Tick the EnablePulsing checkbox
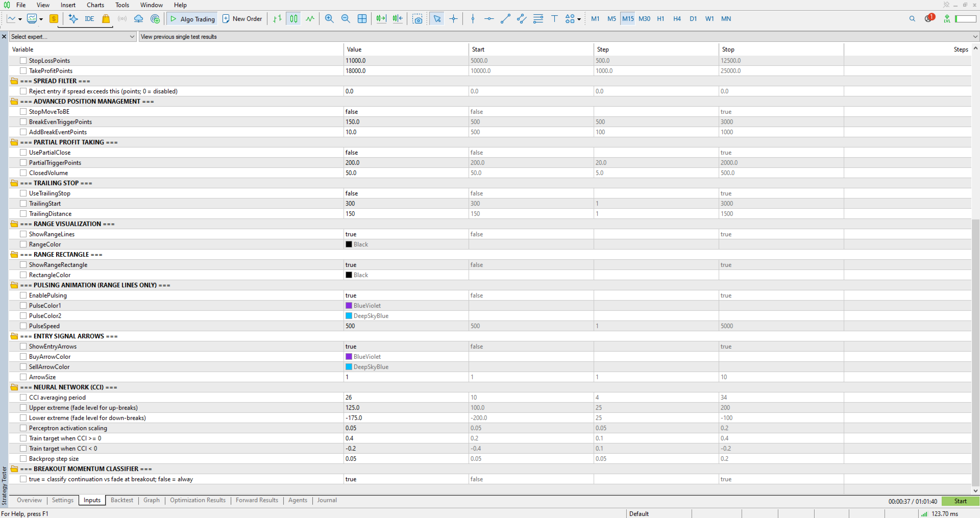The height and width of the screenshot is (518, 980). [23, 295]
